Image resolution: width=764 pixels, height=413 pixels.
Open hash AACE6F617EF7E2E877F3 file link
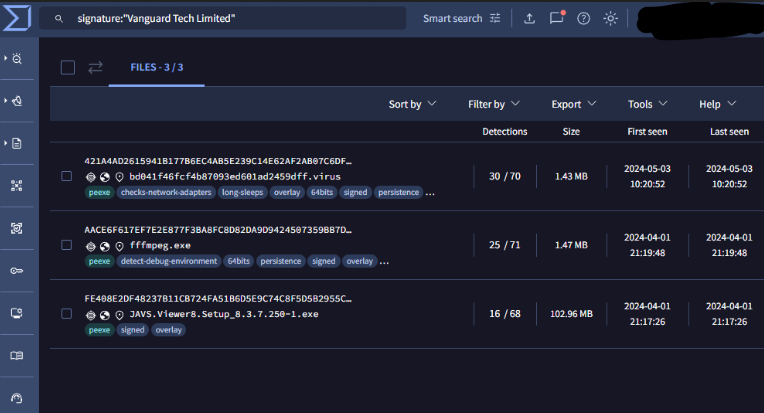(x=218, y=229)
